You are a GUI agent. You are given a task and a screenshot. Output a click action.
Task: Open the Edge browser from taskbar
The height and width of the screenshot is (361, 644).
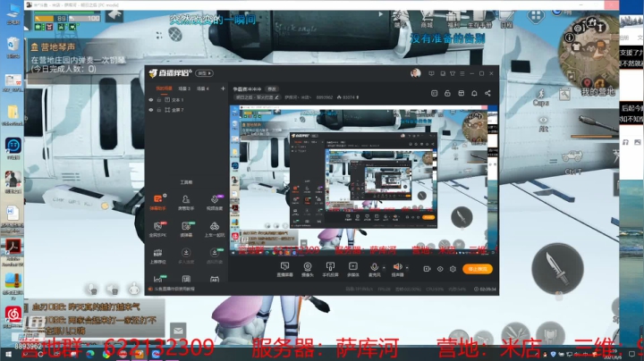[x=90, y=354]
